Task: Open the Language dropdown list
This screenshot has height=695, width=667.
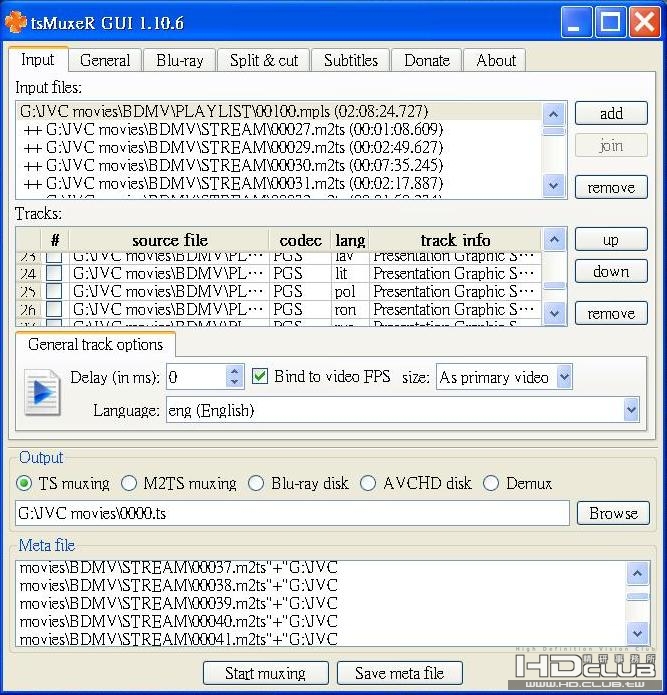Action: click(x=631, y=410)
